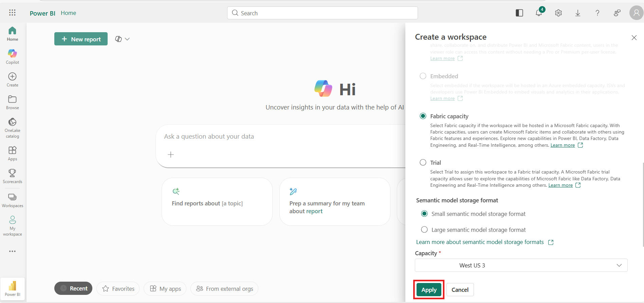Viewport: 644px width, 303px height.
Task: Open Copilot from the sidebar
Action: [13, 57]
